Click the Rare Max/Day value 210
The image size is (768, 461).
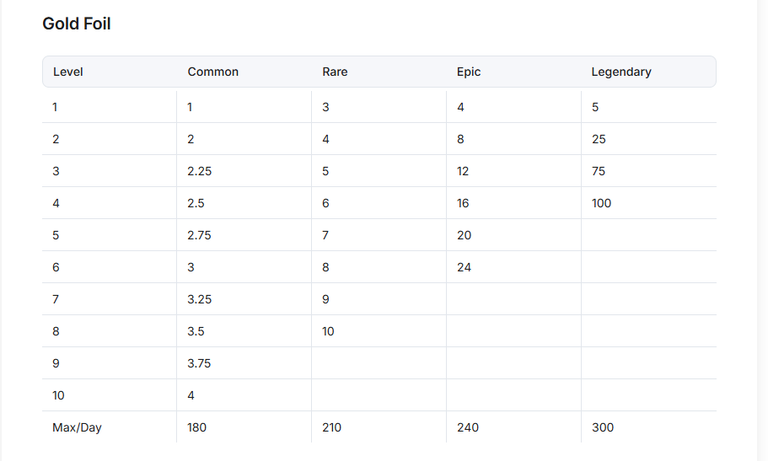(332, 427)
